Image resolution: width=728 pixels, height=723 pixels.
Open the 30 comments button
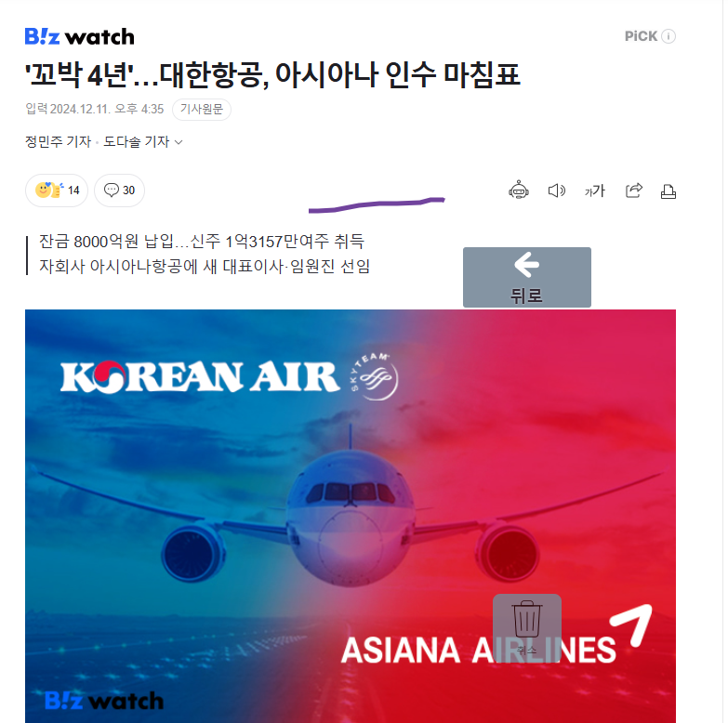click(x=119, y=191)
